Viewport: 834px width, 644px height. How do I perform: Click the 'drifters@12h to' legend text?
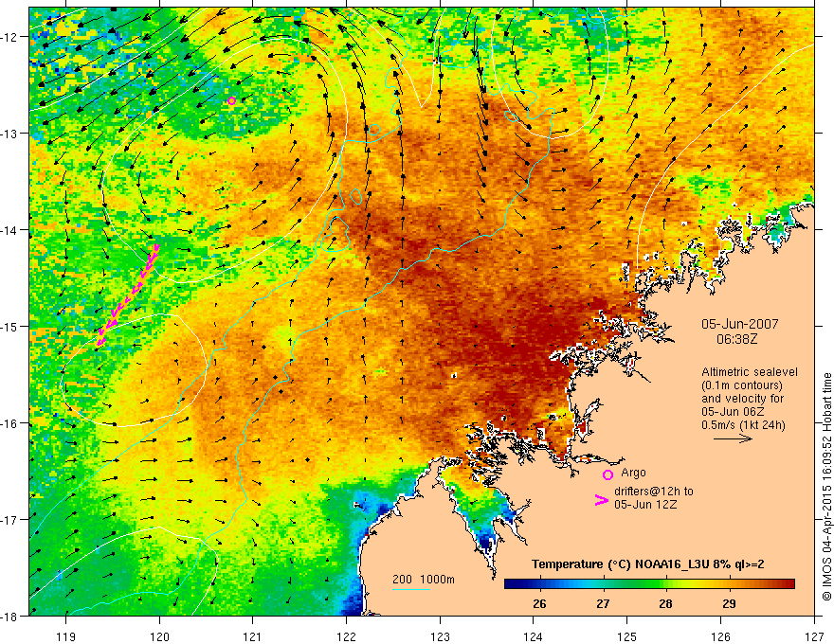pyautogui.click(x=654, y=492)
